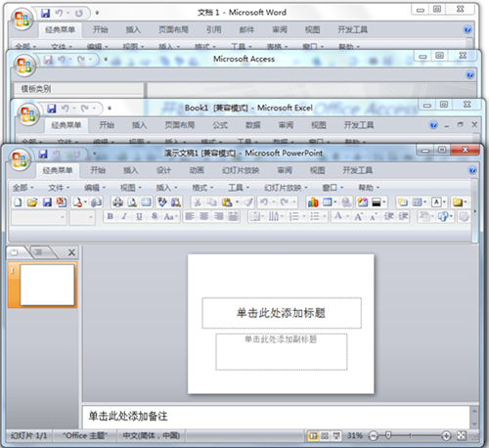Open the 设计 tab in PowerPoint

pyautogui.click(x=163, y=170)
